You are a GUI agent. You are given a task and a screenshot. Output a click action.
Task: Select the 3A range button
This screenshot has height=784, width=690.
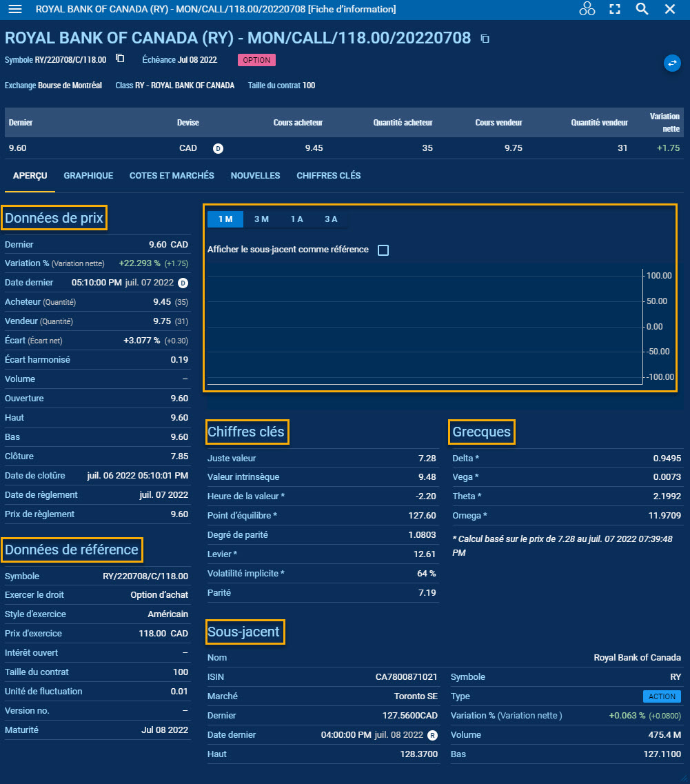(x=331, y=219)
